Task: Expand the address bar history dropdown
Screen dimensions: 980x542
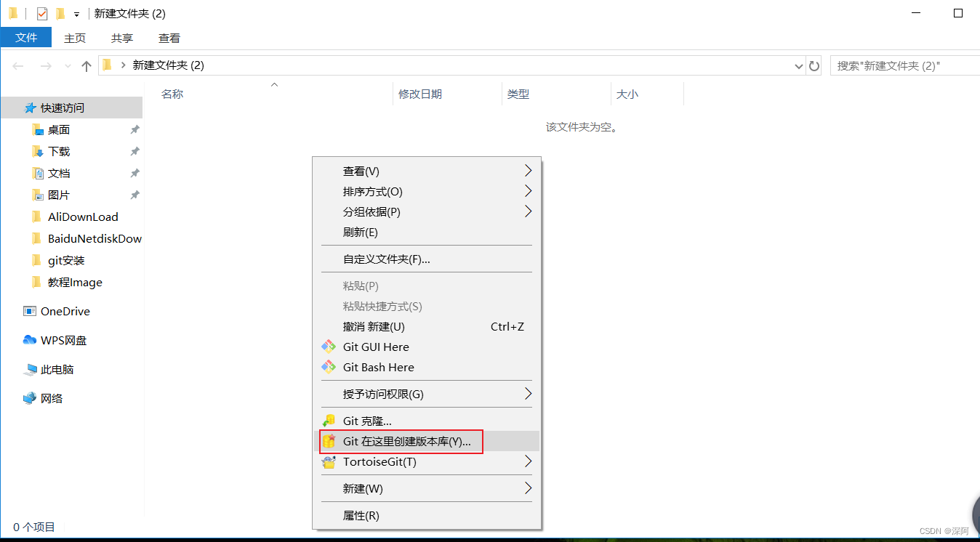Action: coord(799,66)
